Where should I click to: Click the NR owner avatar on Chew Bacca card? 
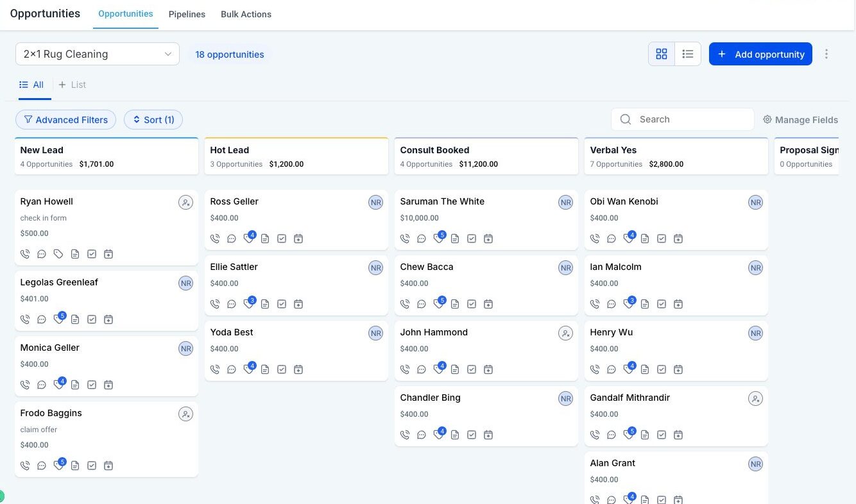(565, 268)
